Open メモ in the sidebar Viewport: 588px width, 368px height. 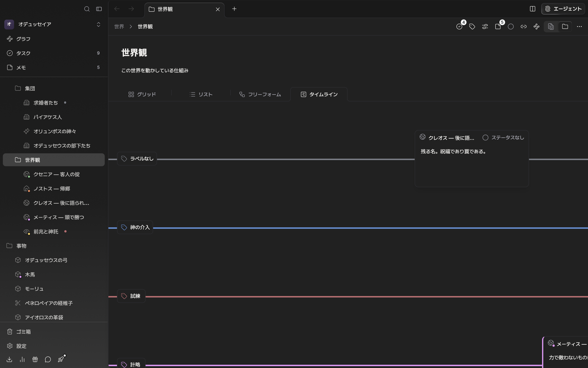54,67
